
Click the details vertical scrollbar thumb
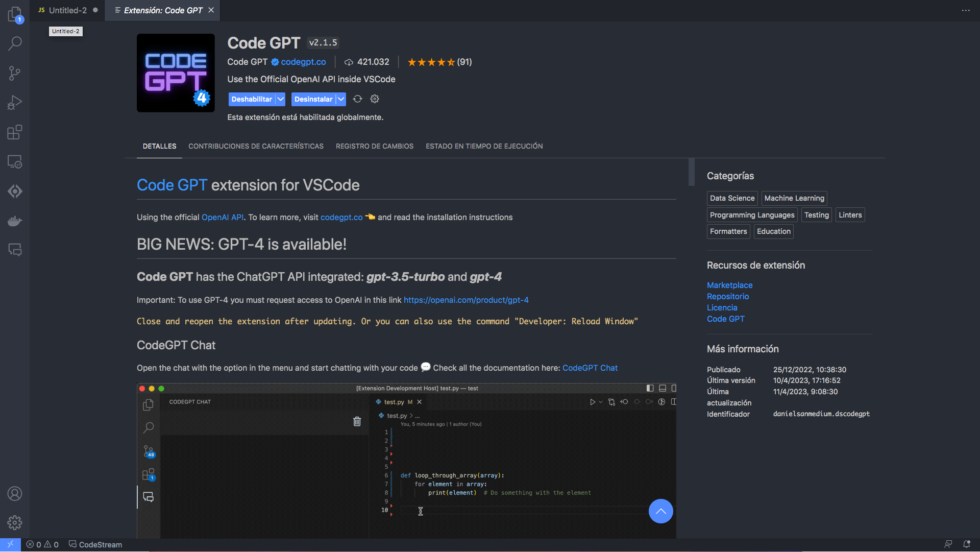pyautogui.click(x=692, y=172)
